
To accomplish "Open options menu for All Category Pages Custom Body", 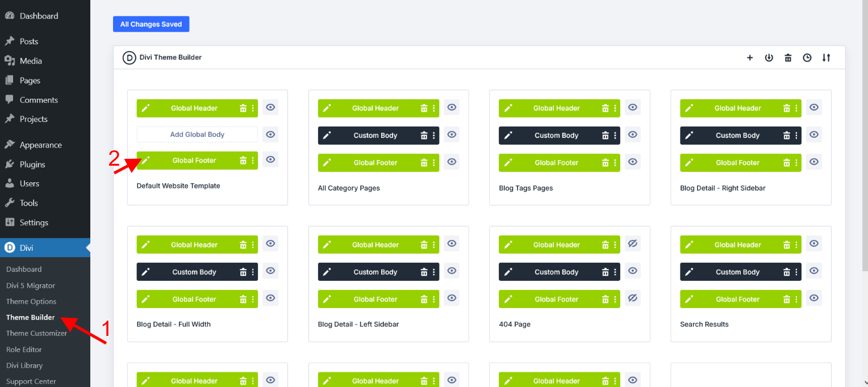I will pos(434,136).
